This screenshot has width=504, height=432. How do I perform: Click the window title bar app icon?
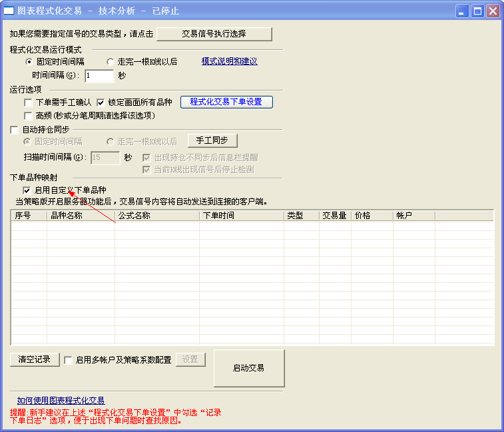point(9,11)
